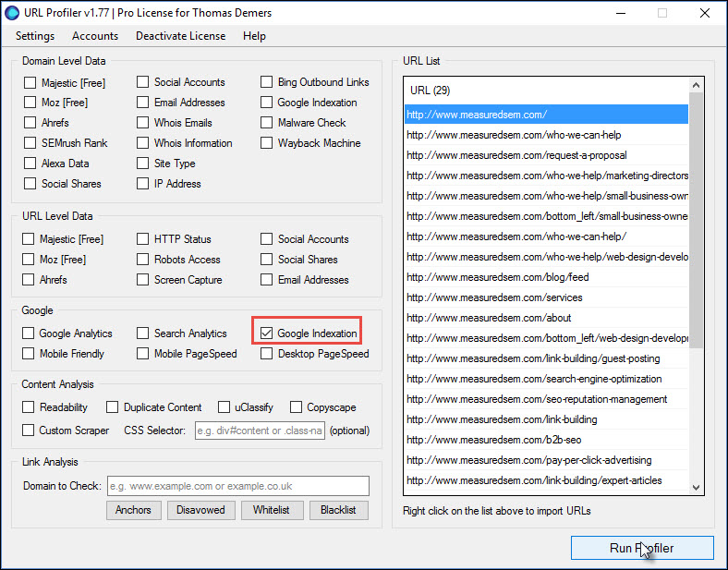Select the /link-building/expert-articles URL row

click(546, 480)
